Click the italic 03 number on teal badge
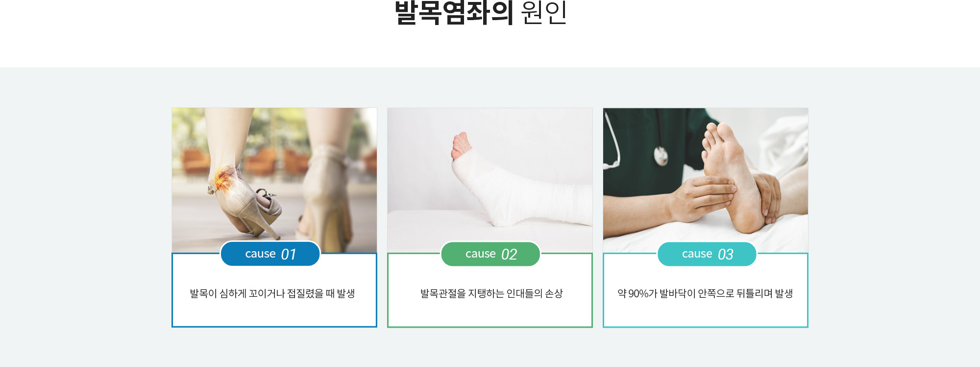The height and width of the screenshot is (367, 980). [x=726, y=254]
